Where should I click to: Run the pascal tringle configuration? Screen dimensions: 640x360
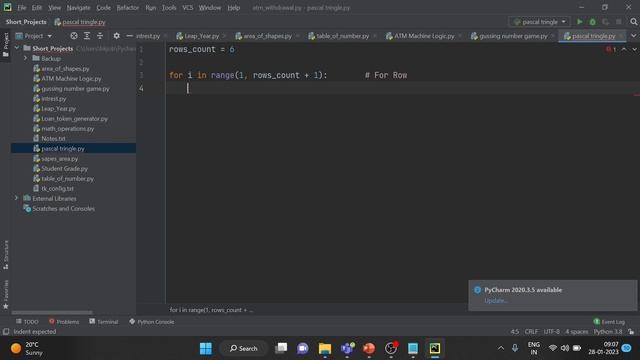pyautogui.click(x=580, y=22)
